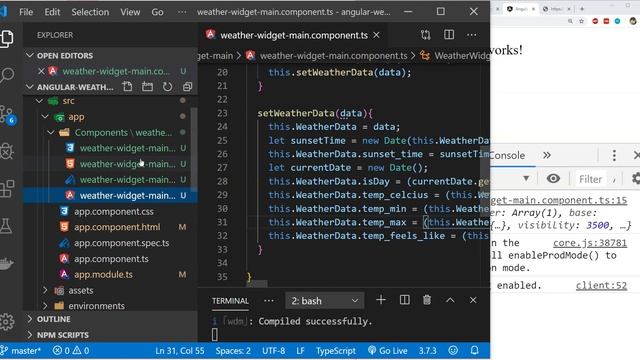
Task: Open the feedback smiley in status bar
Action: [x=453, y=351]
